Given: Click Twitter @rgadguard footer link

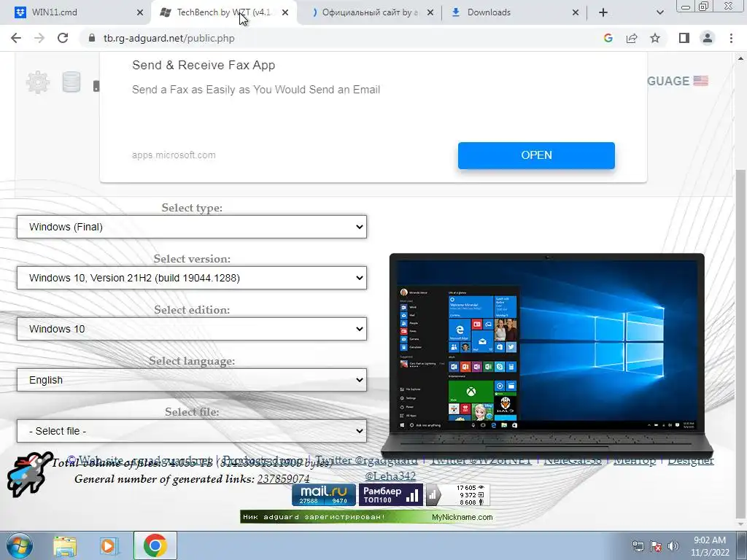Looking at the screenshot, I should coord(366,460).
